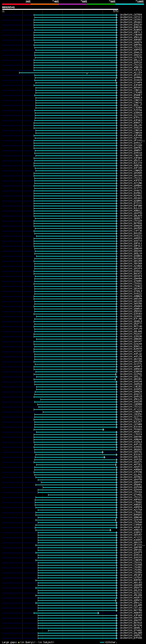This screenshot has width=146, height=644.
Task: Pick the UniRef100_Q5K125 label
Action: (x=131, y=399)
